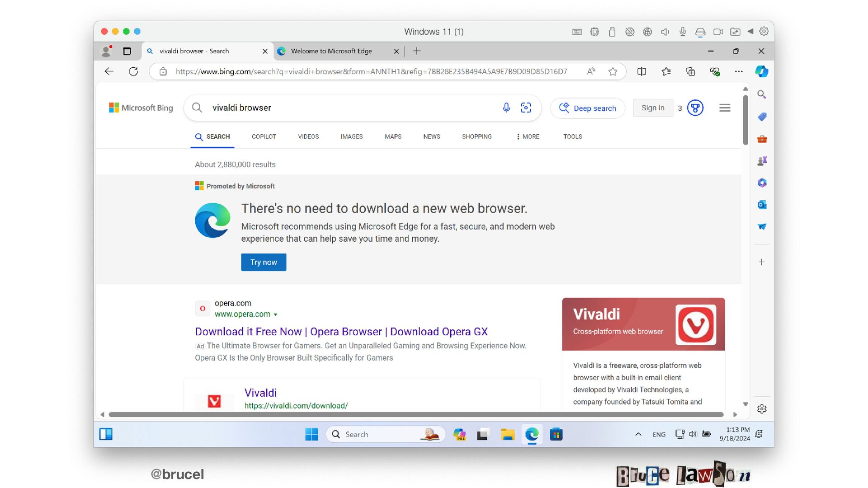868x488 pixels.
Task: Switch to the IMAGES search tab
Action: coord(351,136)
